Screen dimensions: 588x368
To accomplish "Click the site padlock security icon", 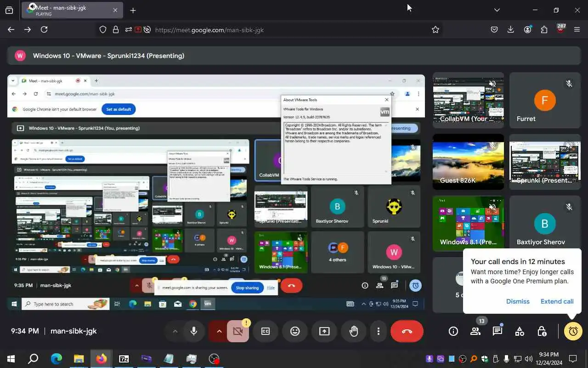I will (x=116, y=29).
